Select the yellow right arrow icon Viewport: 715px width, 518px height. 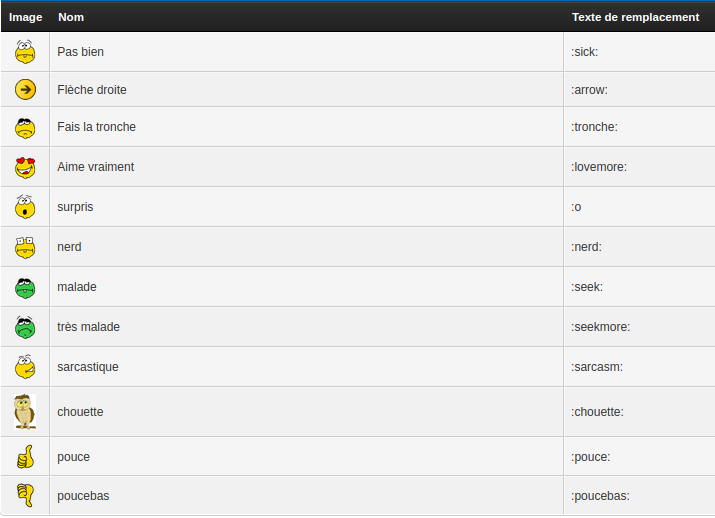click(x=26, y=90)
